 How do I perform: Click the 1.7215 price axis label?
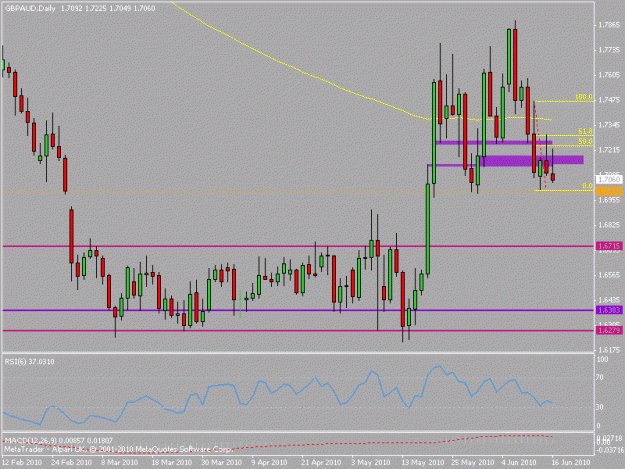click(x=609, y=150)
